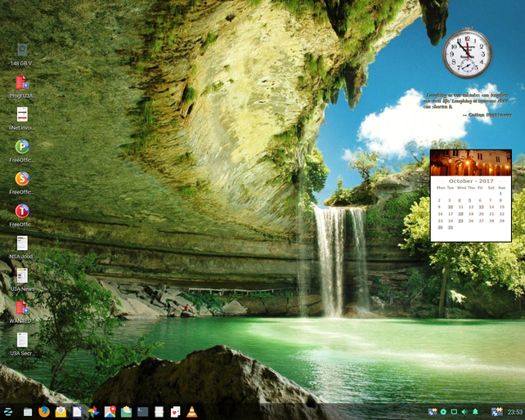Open the WANTED document on desktop
This screenshot has width=525, height=420.
coord(22,308)
